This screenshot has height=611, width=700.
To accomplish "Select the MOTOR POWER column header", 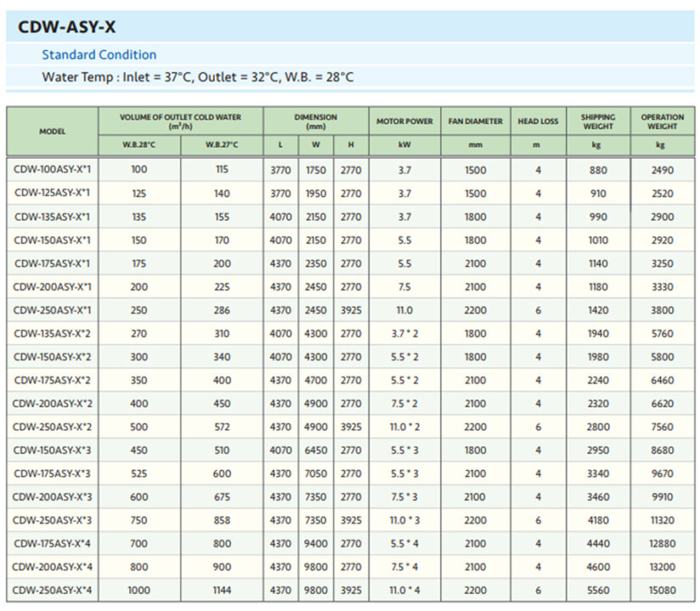I will (x=404, y=121).
